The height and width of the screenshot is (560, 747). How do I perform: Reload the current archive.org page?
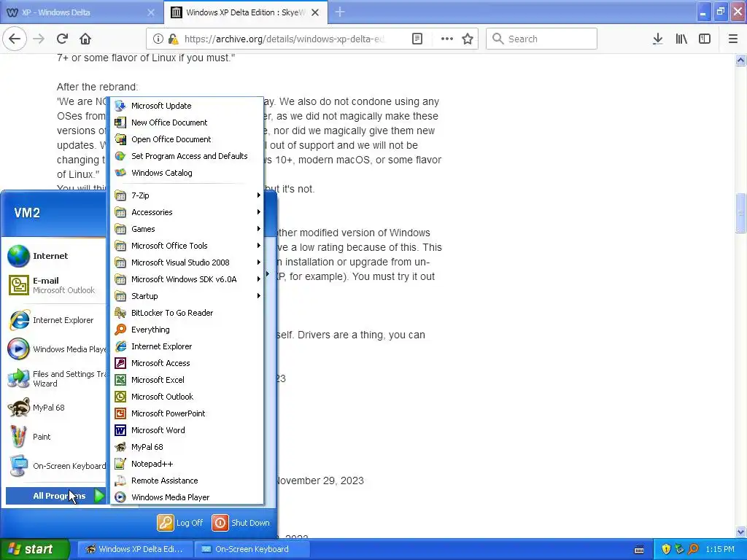tap(62, 39)
